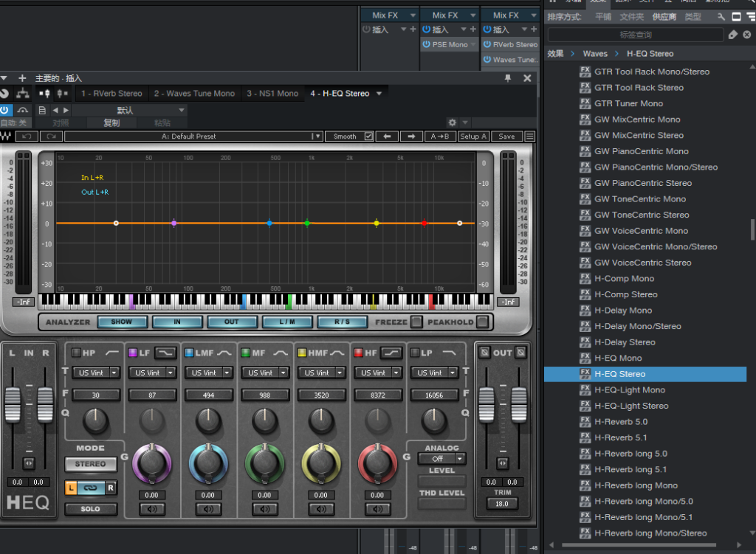This screenshot has width=756, height=554.
Task: Enable the HP band toggle
Action: 76,353
